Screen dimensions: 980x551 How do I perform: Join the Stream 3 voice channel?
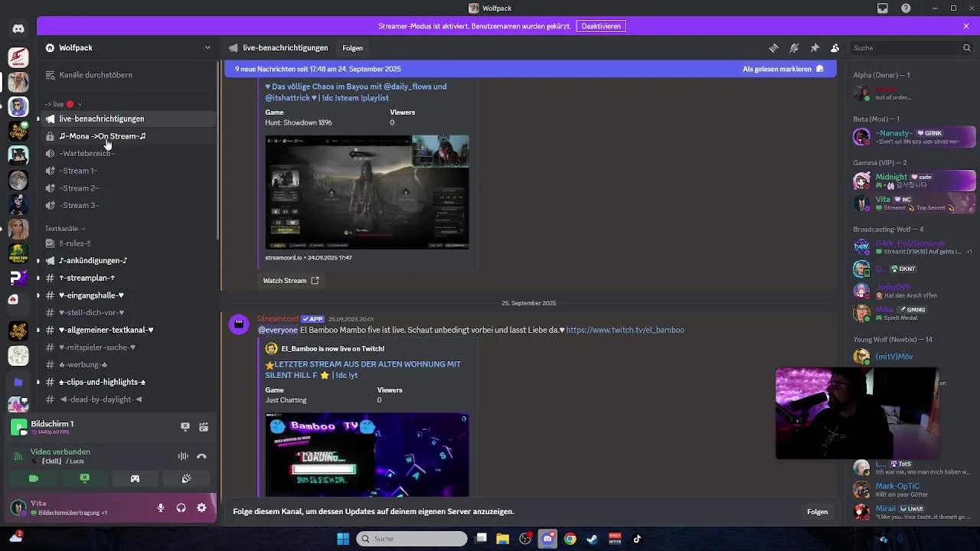coord(128,205)
